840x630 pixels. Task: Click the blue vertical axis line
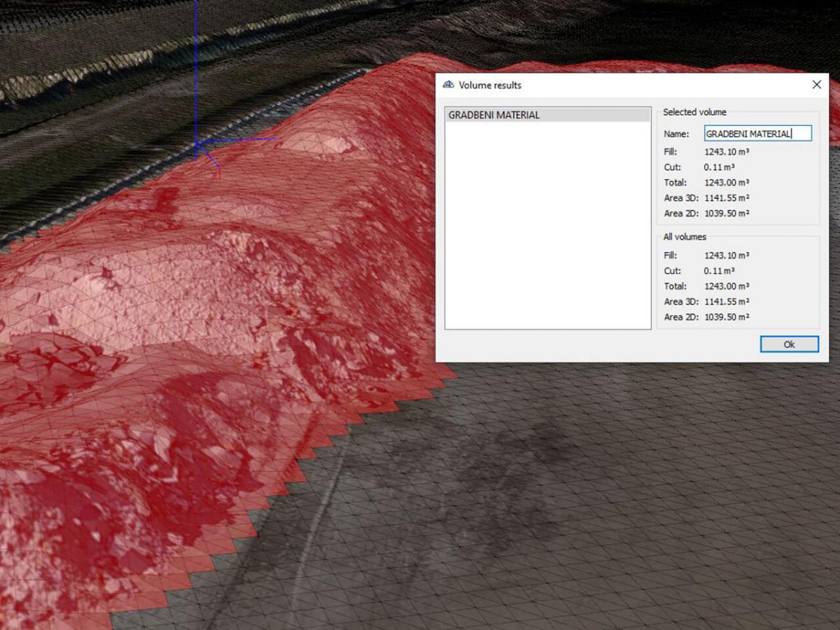click(197, 70)
